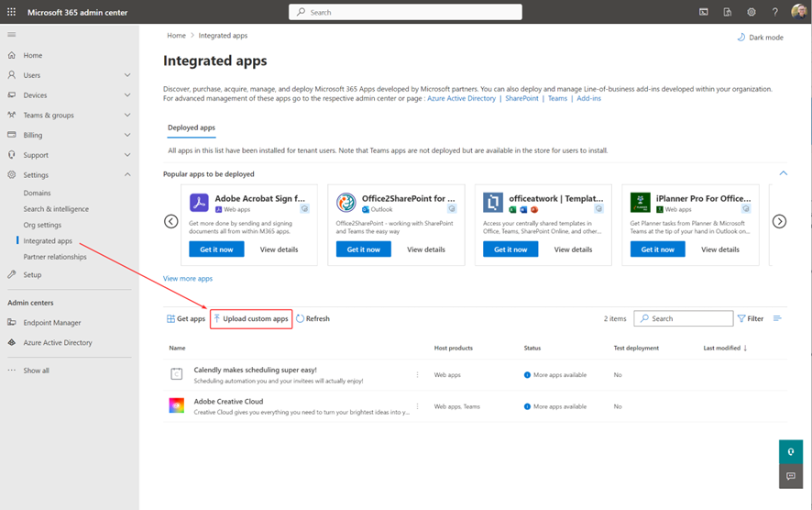Viewport: 812px width, 510px height.
Task: Click the Teams & groups icon
Action: click(x=11, y=115)
